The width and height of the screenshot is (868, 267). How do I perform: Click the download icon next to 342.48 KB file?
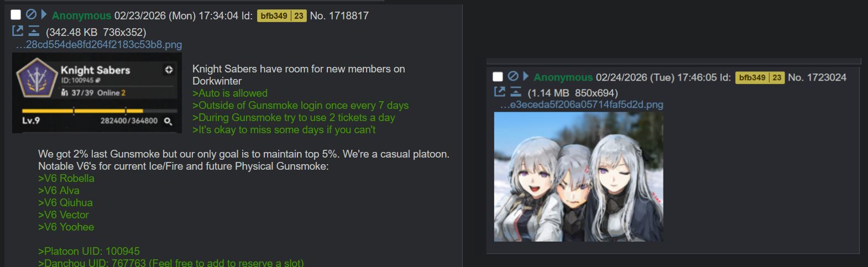pos(34,31)
